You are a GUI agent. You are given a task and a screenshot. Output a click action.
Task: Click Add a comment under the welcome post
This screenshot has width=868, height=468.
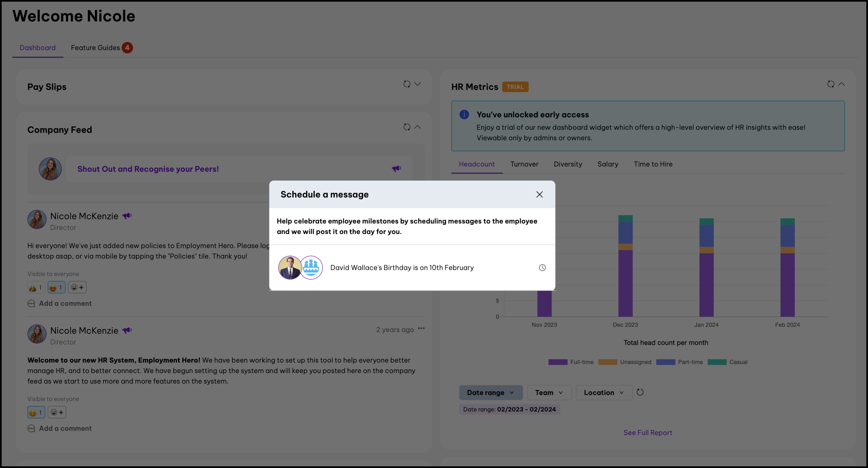pos(65,428)
